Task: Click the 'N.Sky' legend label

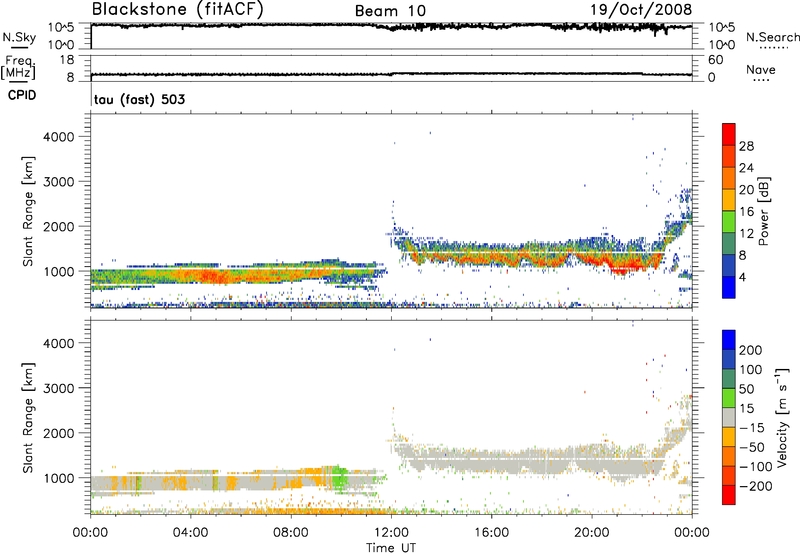Action: (x=19, y=37)
